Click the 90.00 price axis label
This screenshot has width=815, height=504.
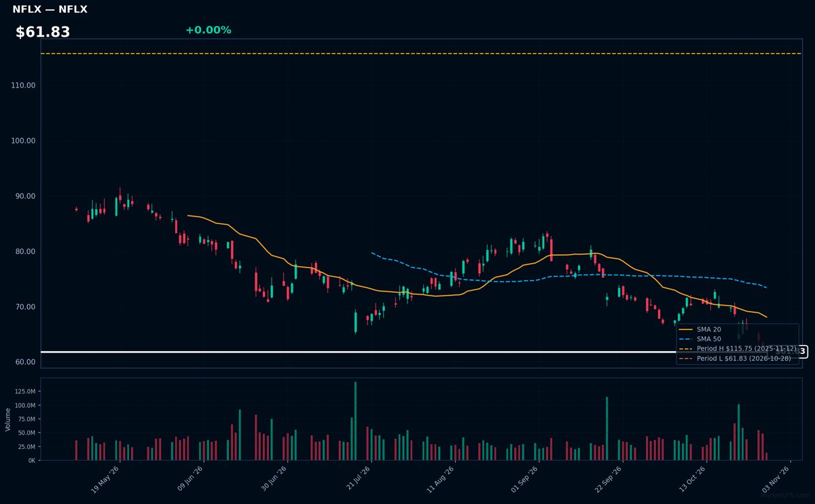(25, 196)
